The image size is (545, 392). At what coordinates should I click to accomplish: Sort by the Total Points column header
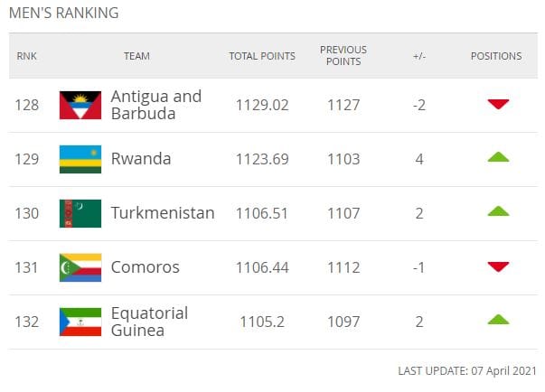click(262, 56)
